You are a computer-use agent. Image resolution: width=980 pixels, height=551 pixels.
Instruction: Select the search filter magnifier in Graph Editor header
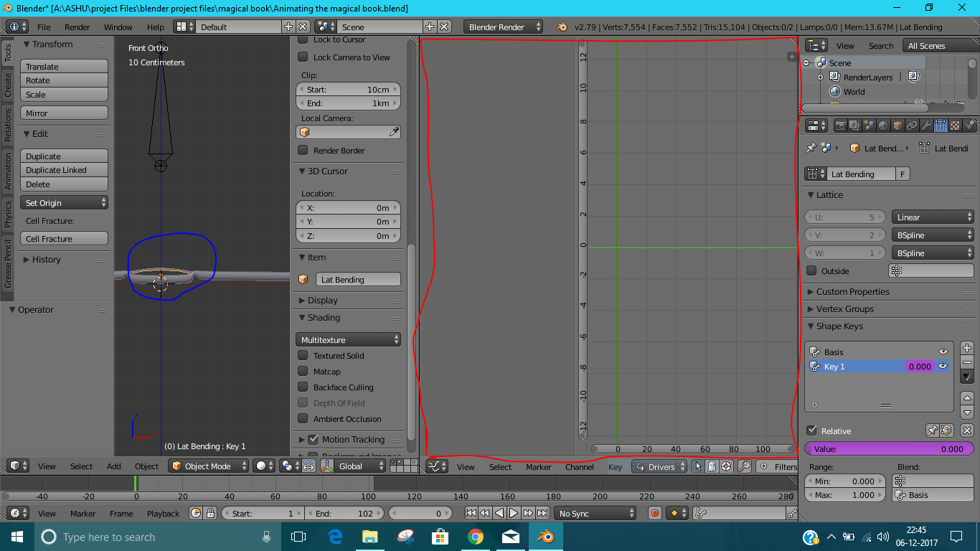coord(744,466)
